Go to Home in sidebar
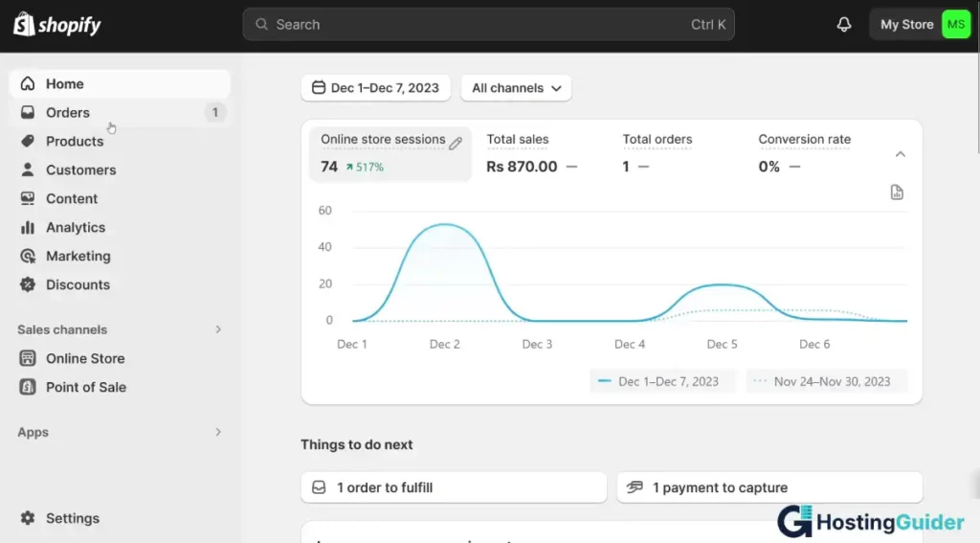980x543 pixels. [120, 84]
